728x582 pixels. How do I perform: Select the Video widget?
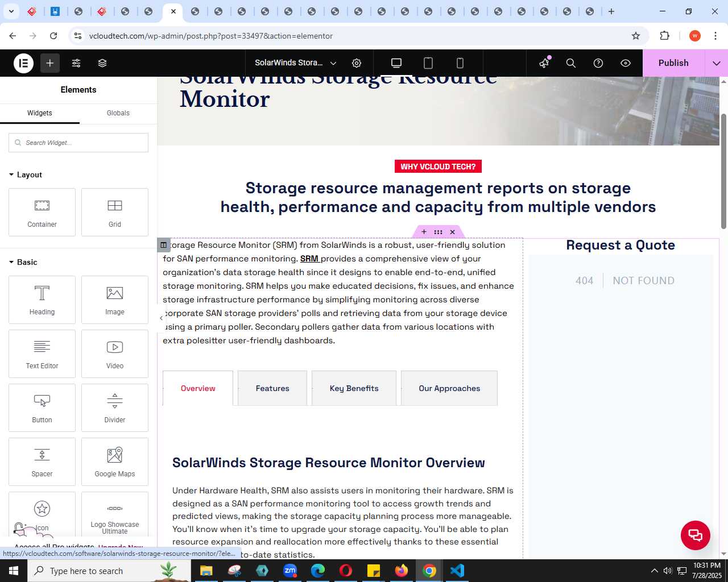[115, 354]
